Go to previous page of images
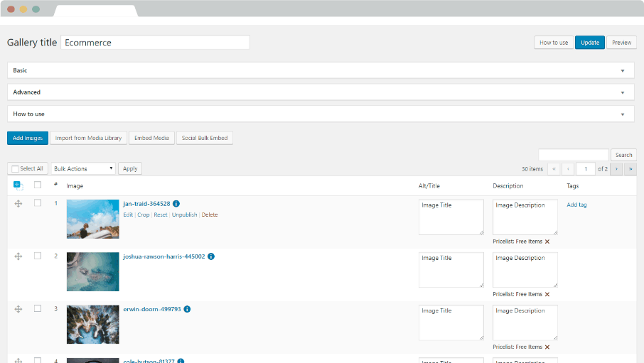 tap(568, 169)
